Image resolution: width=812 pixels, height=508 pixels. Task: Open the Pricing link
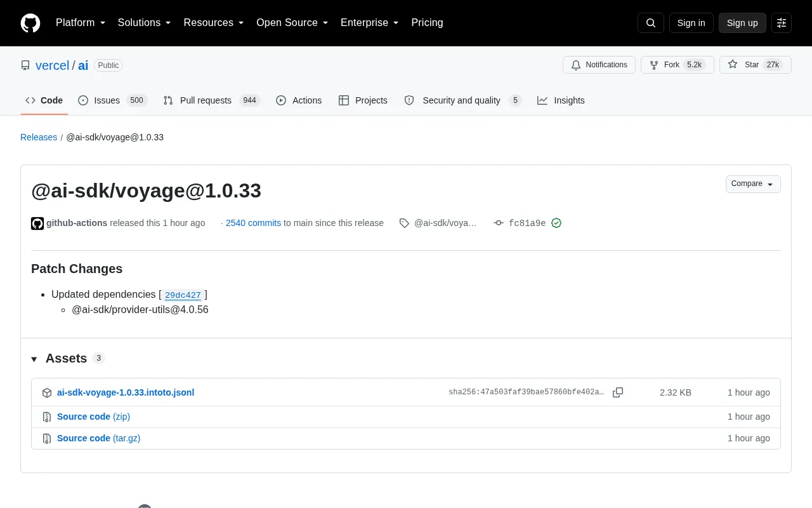427,23
